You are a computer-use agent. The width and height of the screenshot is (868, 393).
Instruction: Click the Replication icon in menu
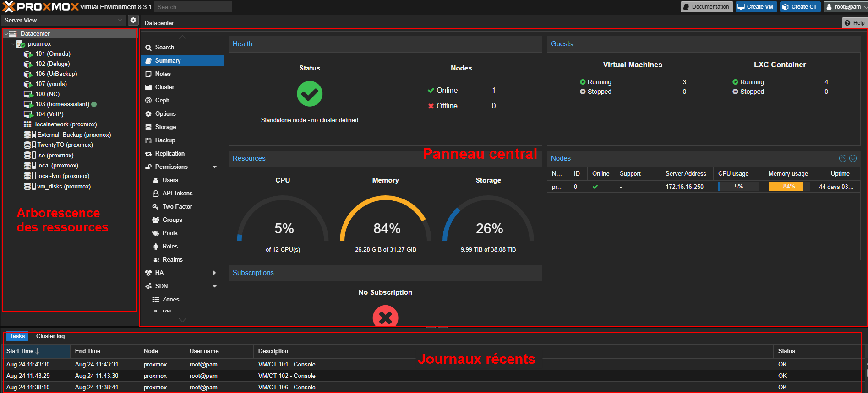pos(148,154)
